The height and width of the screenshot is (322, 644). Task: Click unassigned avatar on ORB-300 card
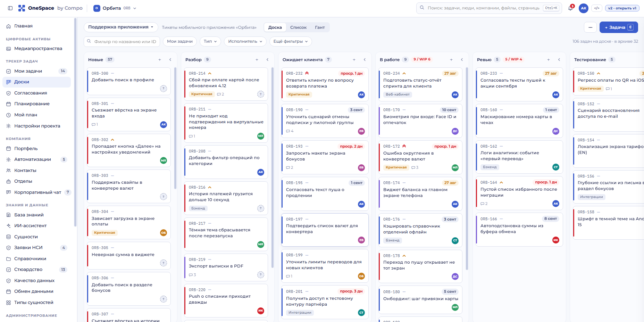point(164,89)
